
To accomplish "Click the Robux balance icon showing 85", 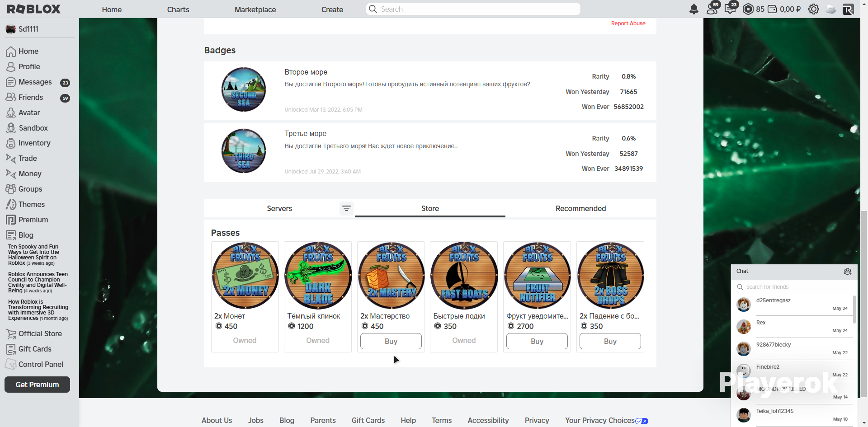I will (748, 9).
